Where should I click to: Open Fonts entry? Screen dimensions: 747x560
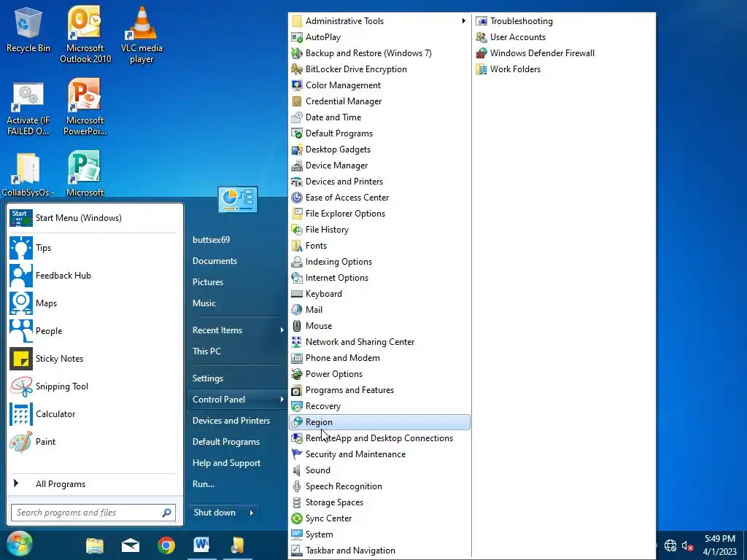coord(379,246)
